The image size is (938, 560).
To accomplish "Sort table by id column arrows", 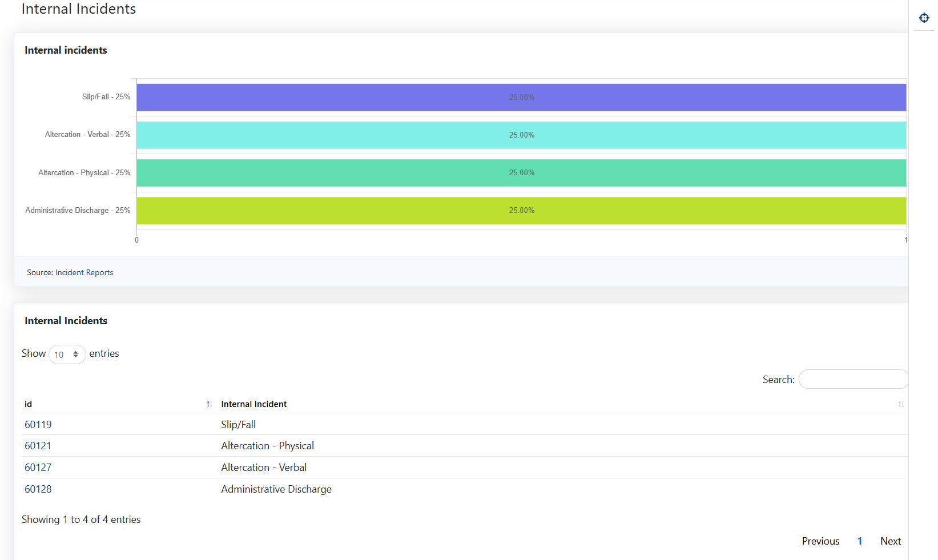I will tap(209, 404).
